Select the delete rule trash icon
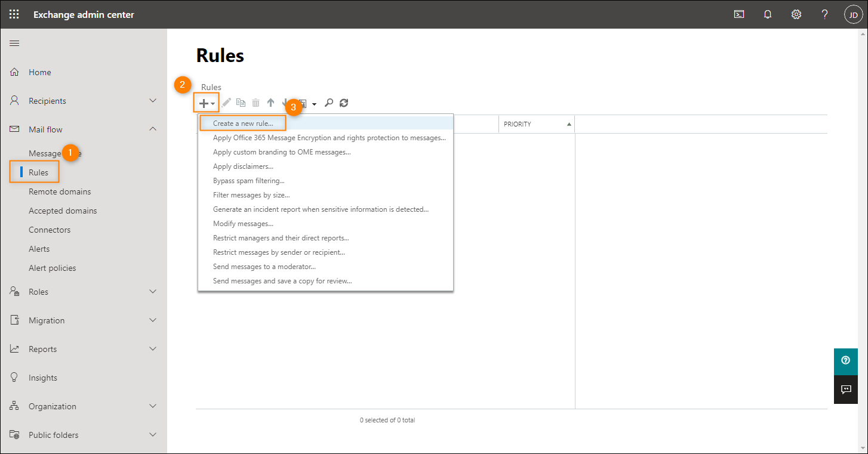 point(256,102)
